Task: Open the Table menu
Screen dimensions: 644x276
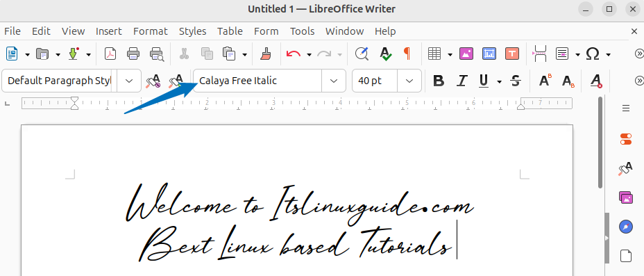Action: click(x=230, y=31)
